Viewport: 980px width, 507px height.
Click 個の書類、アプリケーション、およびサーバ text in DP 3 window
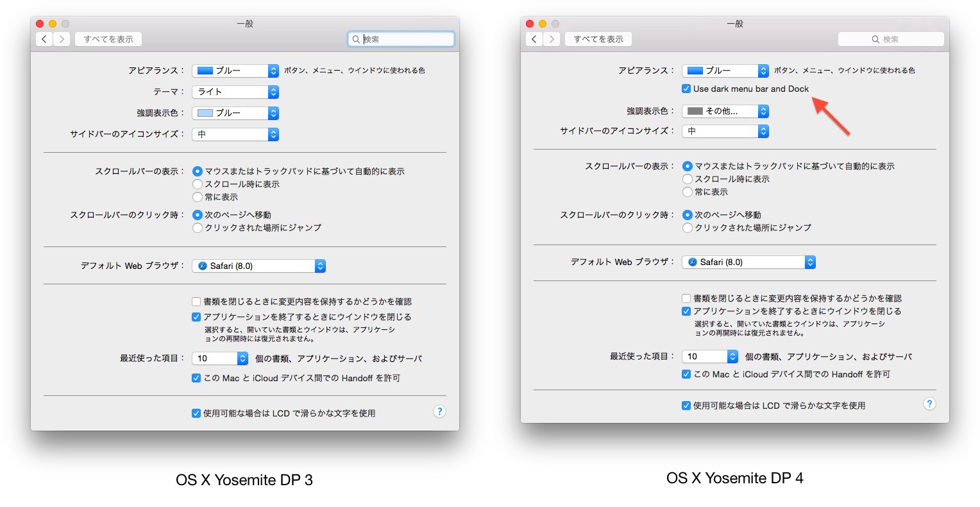point(339,359)
